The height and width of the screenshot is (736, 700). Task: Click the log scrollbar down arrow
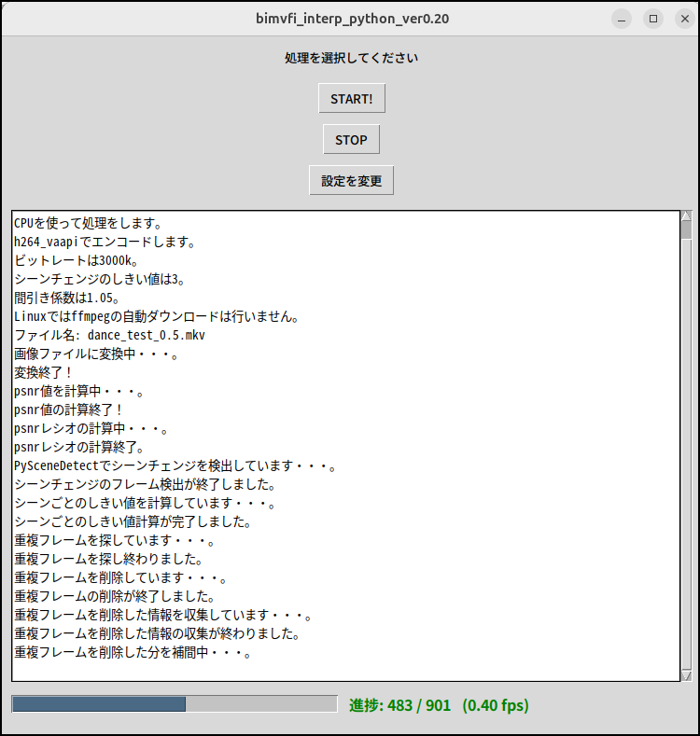pos(686,675)
